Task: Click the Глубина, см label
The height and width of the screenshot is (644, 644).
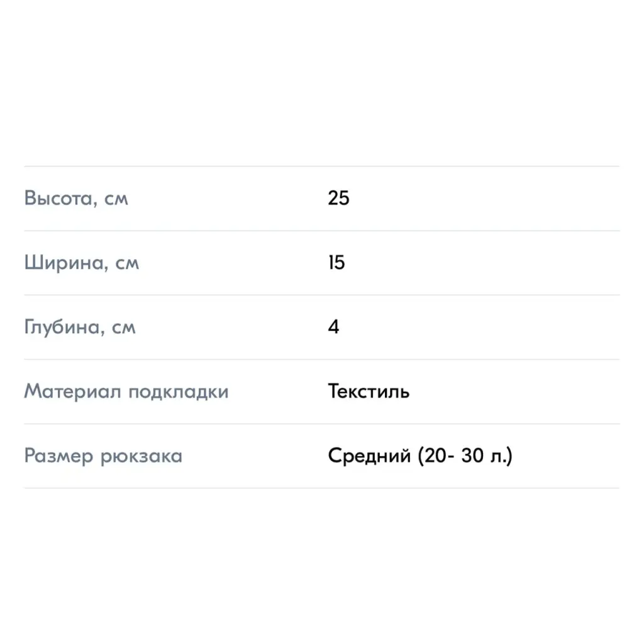Action: 80,327
